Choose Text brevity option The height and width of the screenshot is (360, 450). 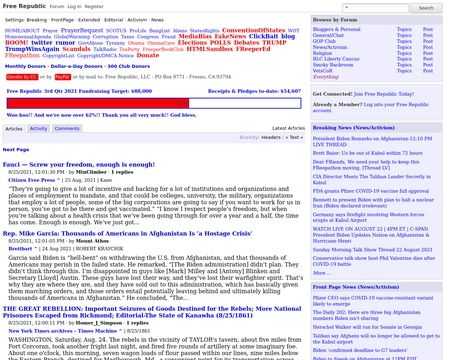[x=294, y=137]
